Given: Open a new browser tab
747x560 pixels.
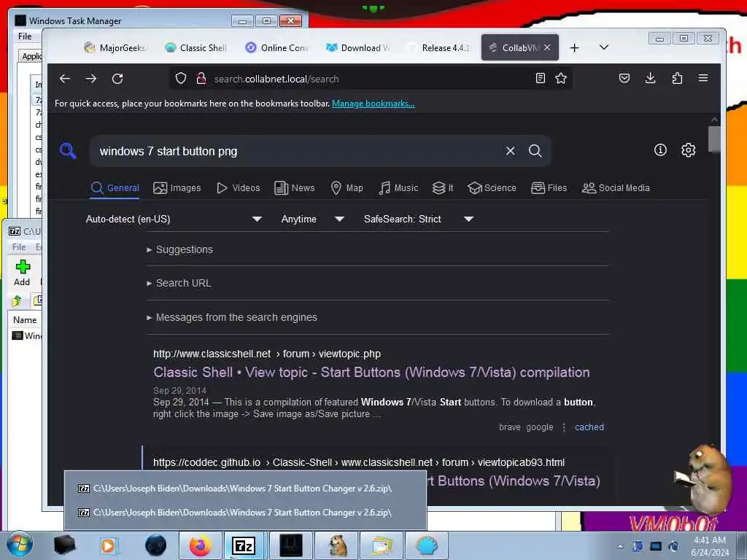Looking at the screenshot, I should [x=575, y=47].
